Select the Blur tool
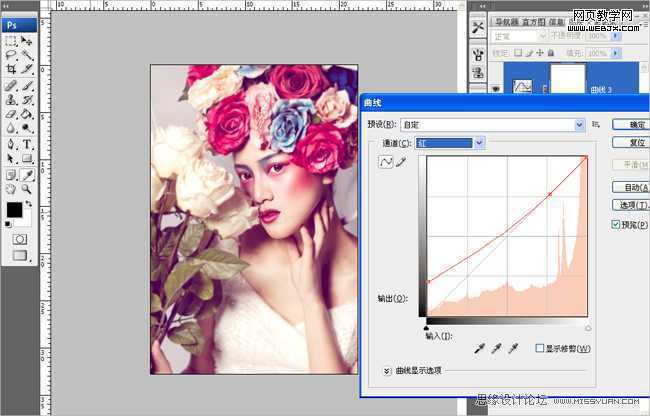The image size is (650, 416). coord(11,128)
